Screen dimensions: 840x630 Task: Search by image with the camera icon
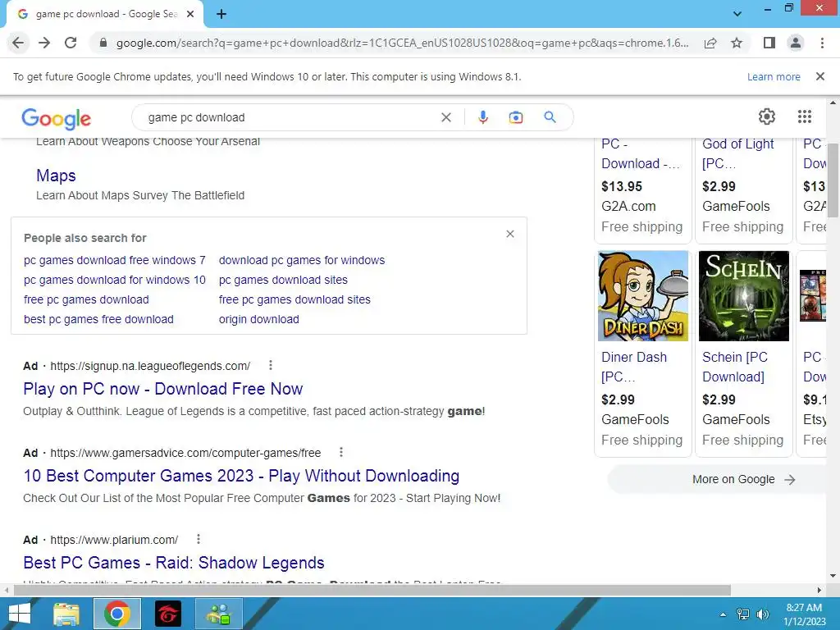coord(515,117)
